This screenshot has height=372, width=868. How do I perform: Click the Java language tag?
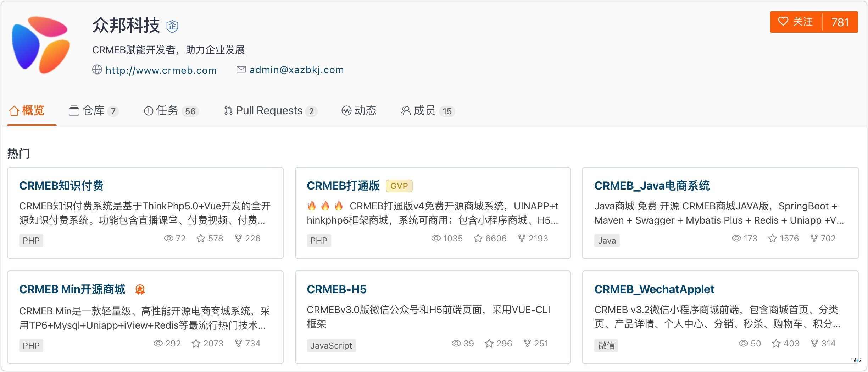607,240
